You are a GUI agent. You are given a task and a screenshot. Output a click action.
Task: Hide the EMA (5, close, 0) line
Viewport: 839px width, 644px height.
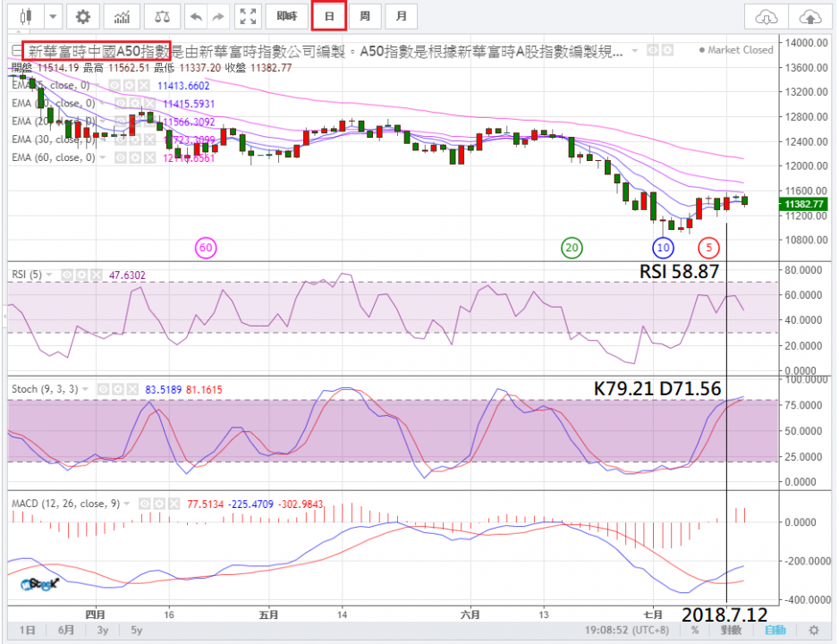[114, 85]
